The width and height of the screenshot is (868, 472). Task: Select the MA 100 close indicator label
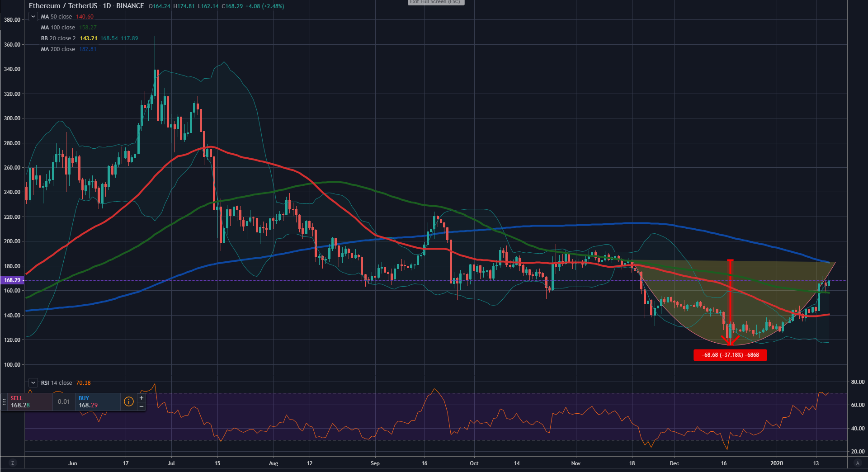pos(58,28)
